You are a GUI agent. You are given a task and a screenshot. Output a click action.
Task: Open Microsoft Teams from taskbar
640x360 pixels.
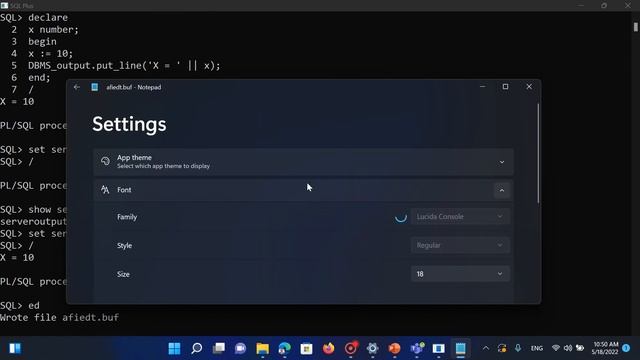(x=416, y=348)
